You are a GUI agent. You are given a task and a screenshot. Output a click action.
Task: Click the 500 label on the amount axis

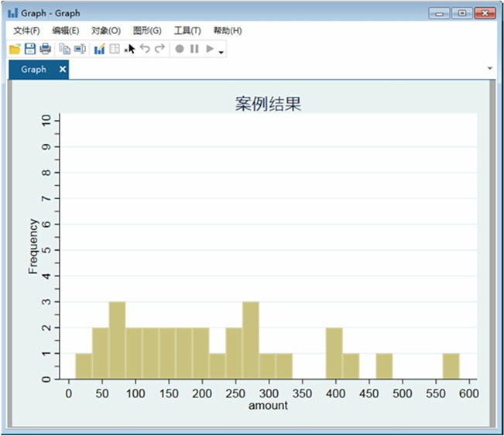[403, 393]
